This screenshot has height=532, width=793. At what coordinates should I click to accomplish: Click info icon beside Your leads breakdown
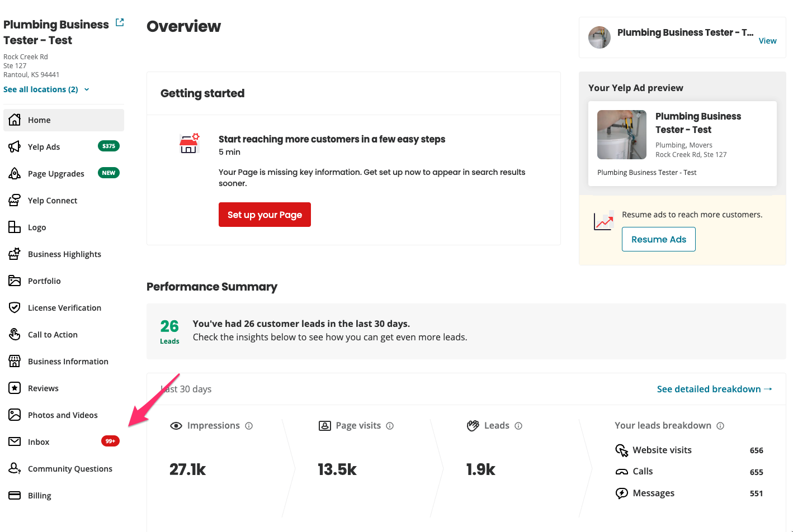[720, 426]
